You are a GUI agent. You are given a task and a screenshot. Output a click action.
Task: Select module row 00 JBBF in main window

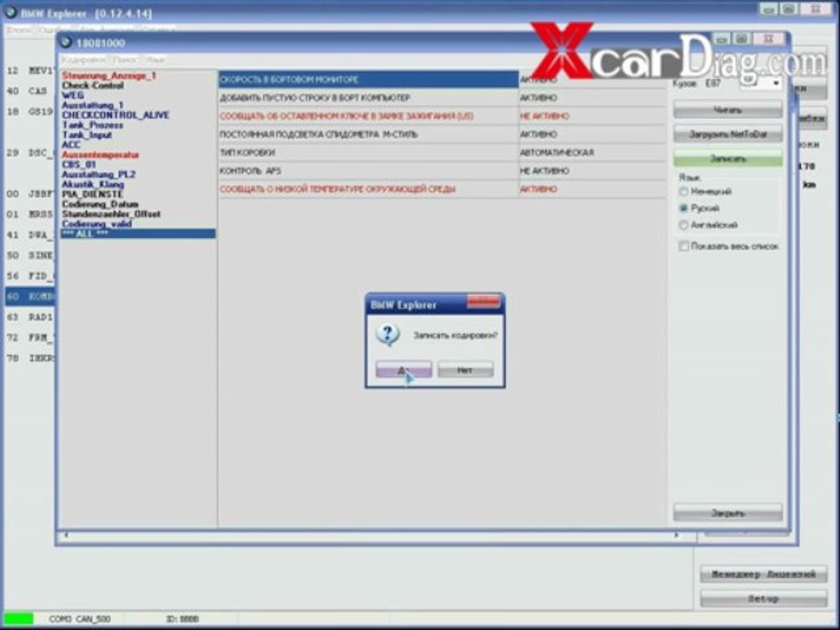(x=30, y=193)
